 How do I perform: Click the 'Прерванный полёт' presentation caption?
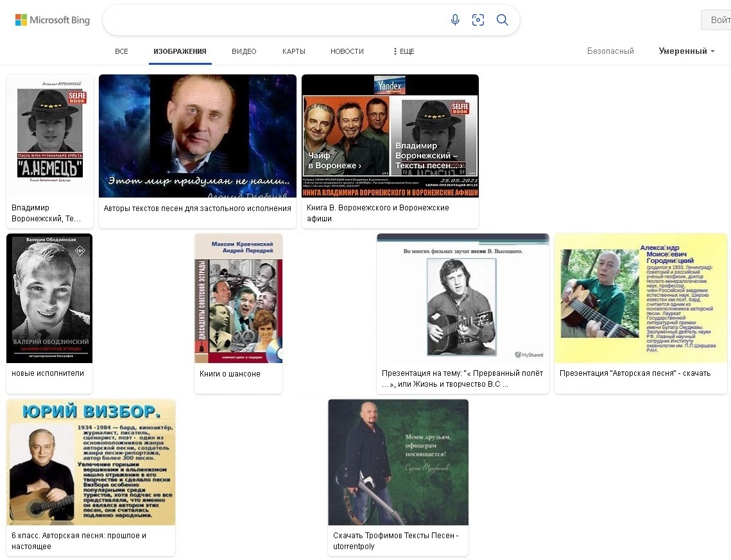click(463, 378)
